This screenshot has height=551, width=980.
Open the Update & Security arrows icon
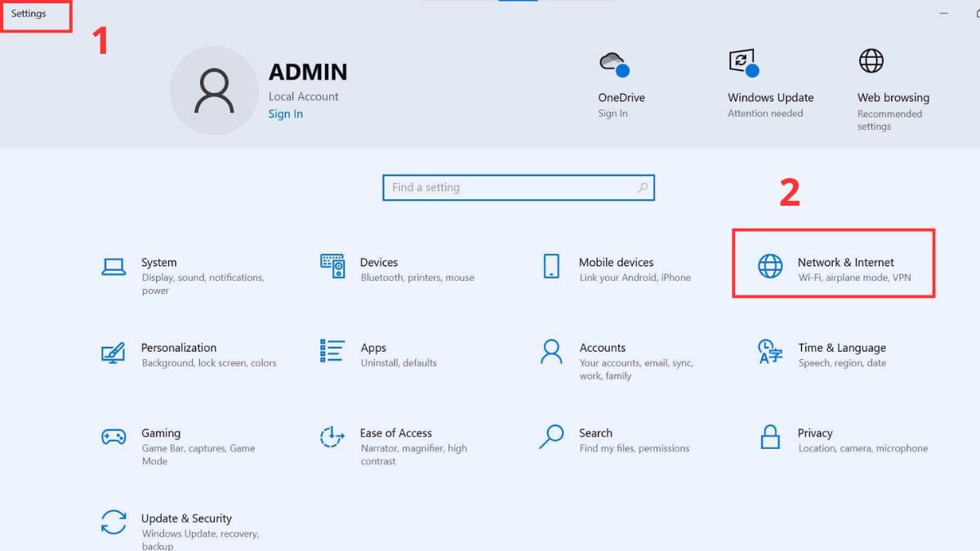point(114,522)
